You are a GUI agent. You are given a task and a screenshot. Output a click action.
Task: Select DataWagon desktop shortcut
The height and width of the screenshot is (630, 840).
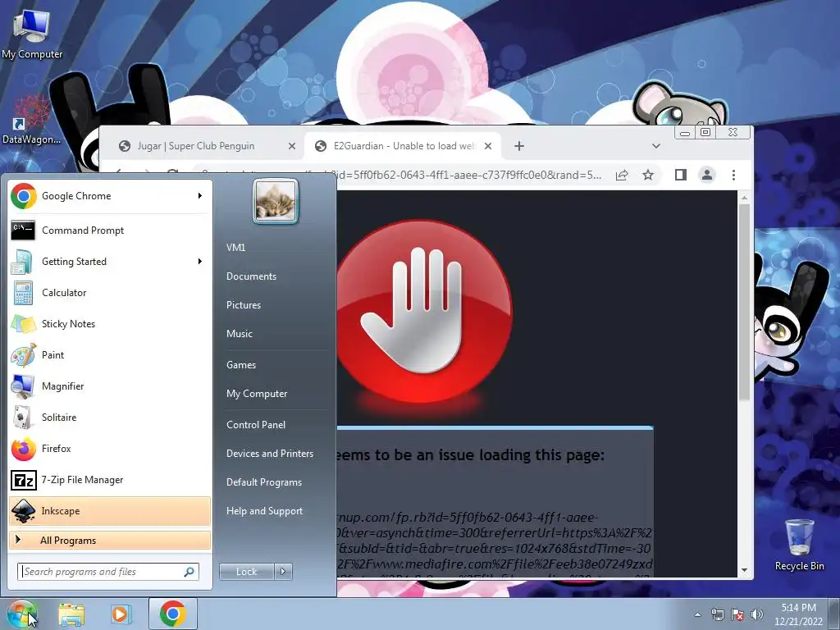31,120
